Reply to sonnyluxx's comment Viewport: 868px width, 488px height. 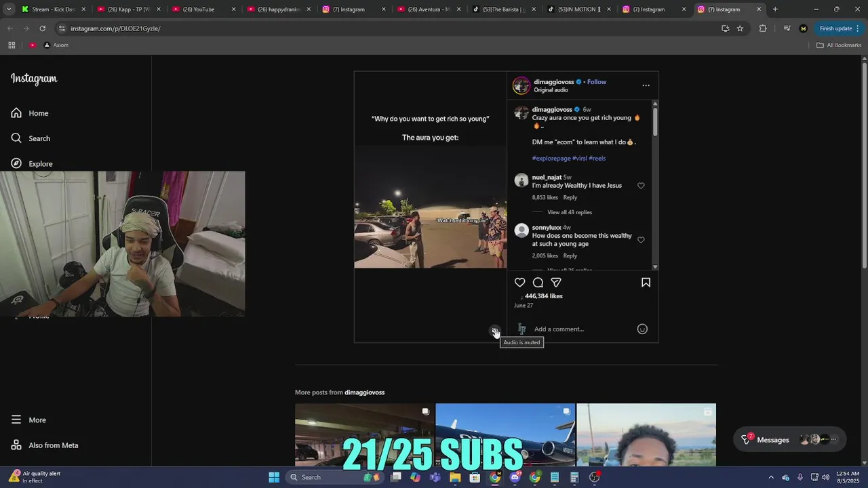[x=570, y=256]
